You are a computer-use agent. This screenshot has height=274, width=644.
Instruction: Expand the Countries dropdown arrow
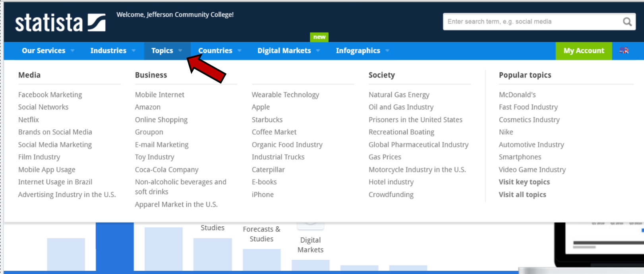coord(240,51)
